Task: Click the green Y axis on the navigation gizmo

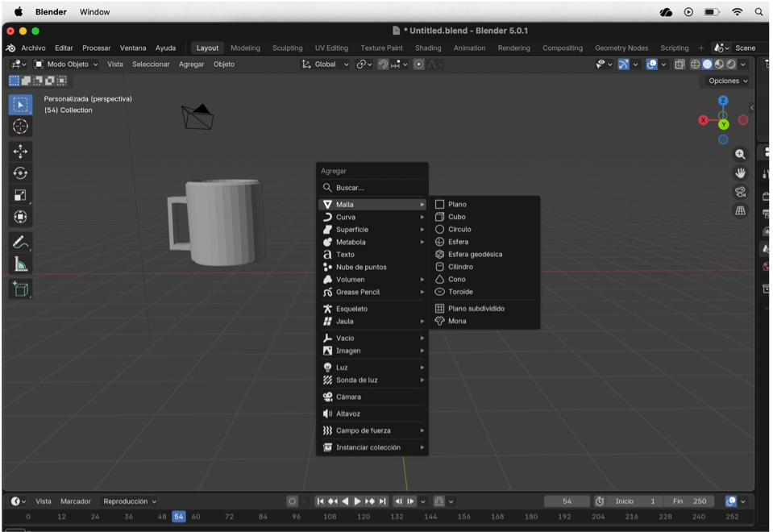Action: 723,124
